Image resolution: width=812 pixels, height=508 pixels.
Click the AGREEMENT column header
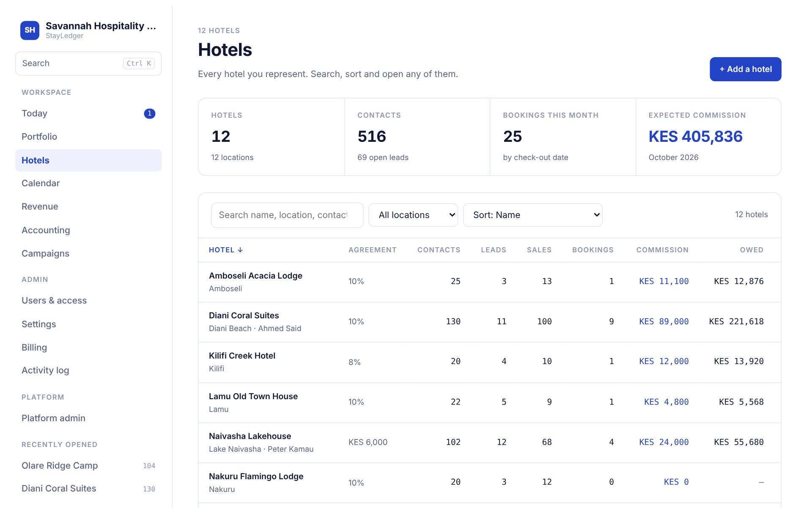coord(372,250)
